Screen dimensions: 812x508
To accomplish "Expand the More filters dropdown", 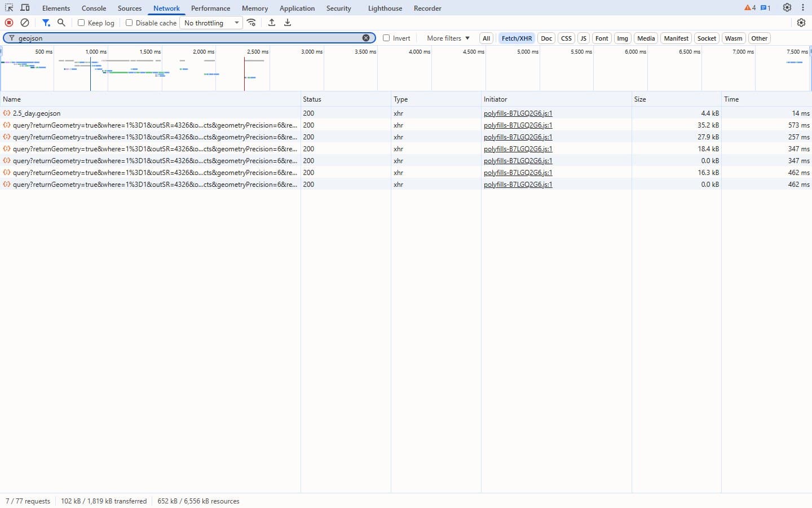I will 448,38.
